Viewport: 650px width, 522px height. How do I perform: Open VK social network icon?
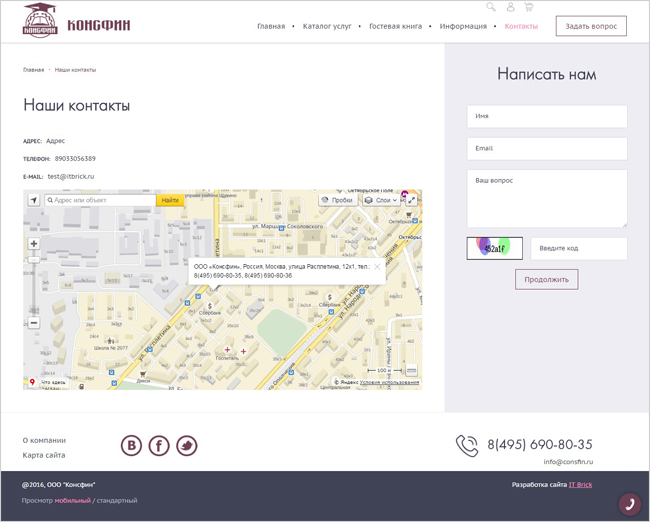tap(131, 446)
